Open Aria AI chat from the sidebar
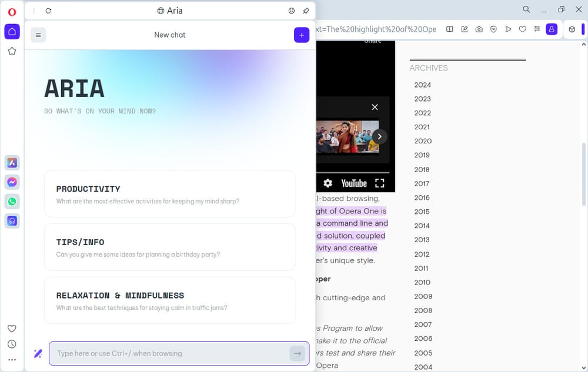Viewport: 588px width, 372px height. coord(12,162)
